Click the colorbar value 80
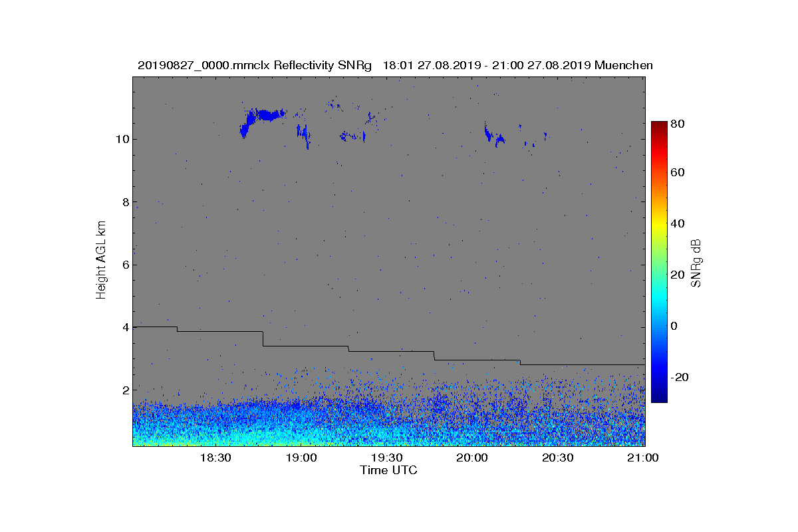Screen dimensions: 798x532 pos(678,124)
